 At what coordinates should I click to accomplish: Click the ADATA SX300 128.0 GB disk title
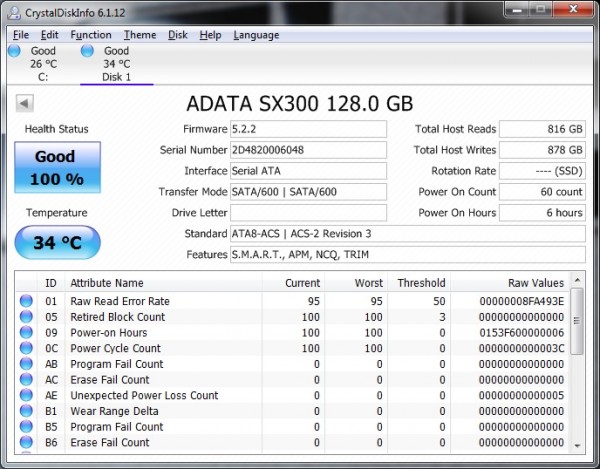(x=300, y=103)
